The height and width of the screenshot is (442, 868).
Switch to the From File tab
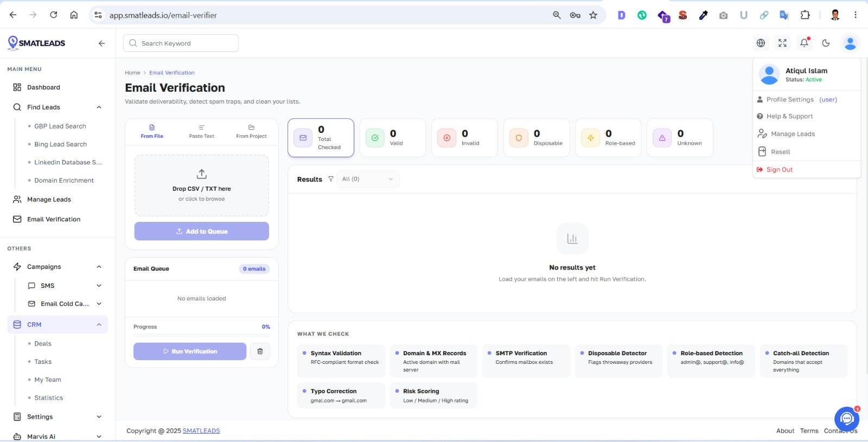coord(152,131)
